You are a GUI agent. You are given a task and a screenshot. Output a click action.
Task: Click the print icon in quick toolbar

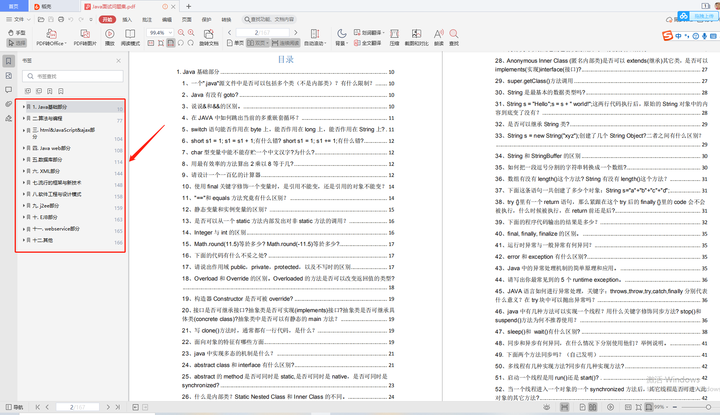[61, 19]
